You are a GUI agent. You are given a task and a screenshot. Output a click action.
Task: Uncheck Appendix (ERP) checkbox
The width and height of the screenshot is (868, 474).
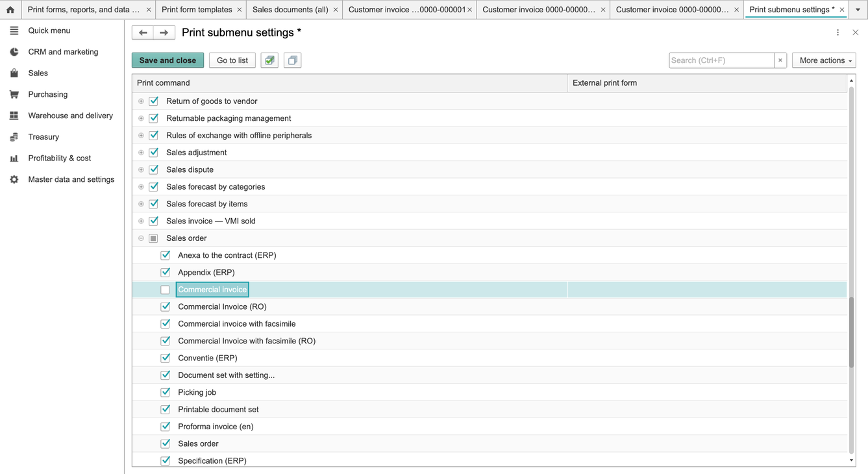point(166,273)
